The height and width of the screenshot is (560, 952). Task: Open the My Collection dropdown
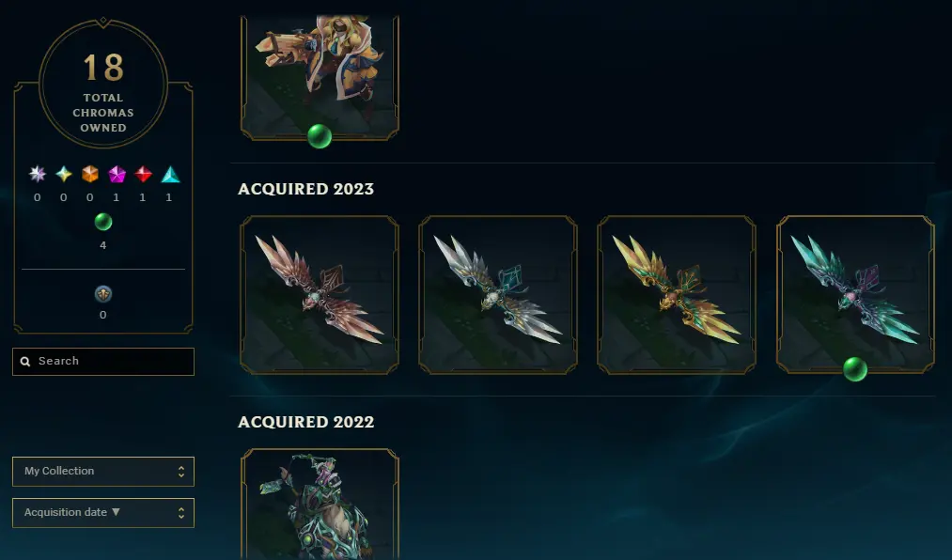click(103, 472)
